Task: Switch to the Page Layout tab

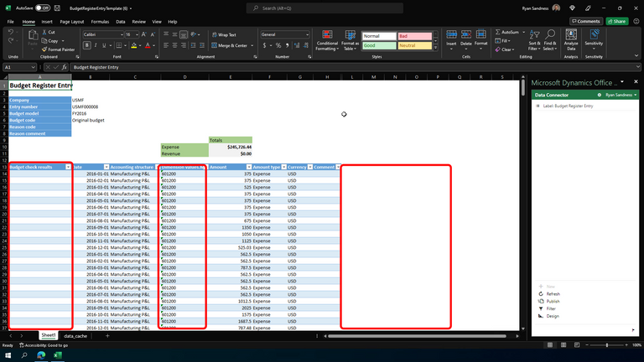Action: click(x=72, y=22)
